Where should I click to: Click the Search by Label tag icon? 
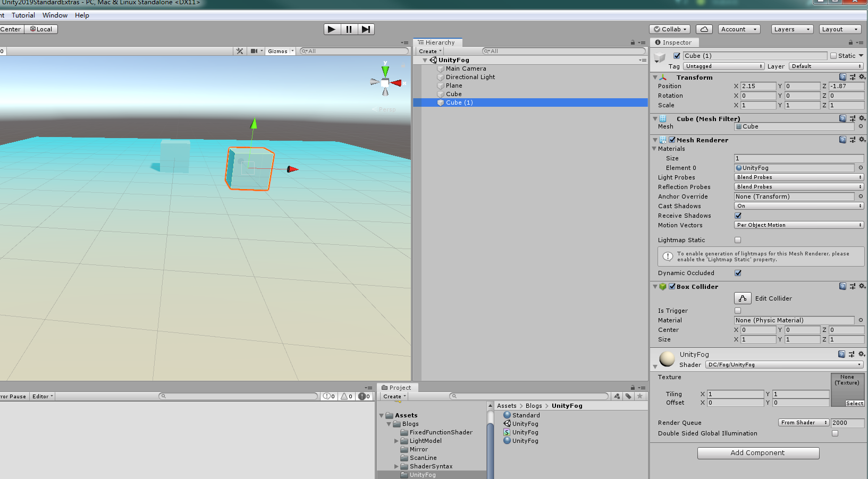[x=628, y=396]
